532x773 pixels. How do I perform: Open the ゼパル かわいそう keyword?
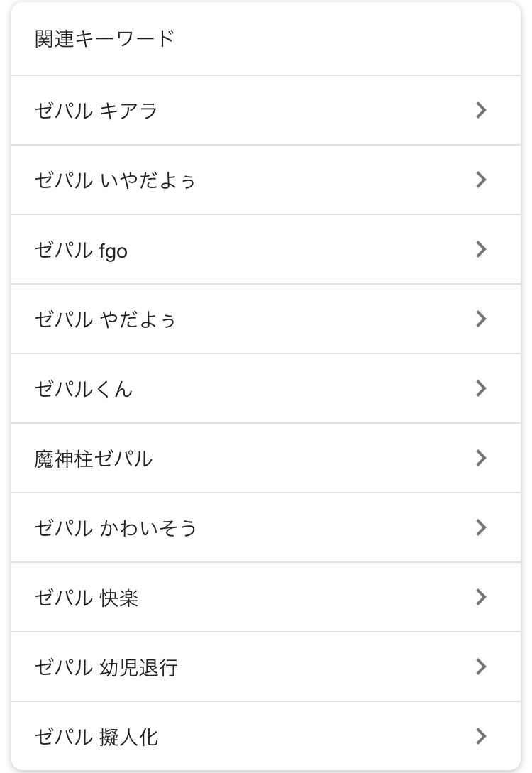click(x=116, y=528)
